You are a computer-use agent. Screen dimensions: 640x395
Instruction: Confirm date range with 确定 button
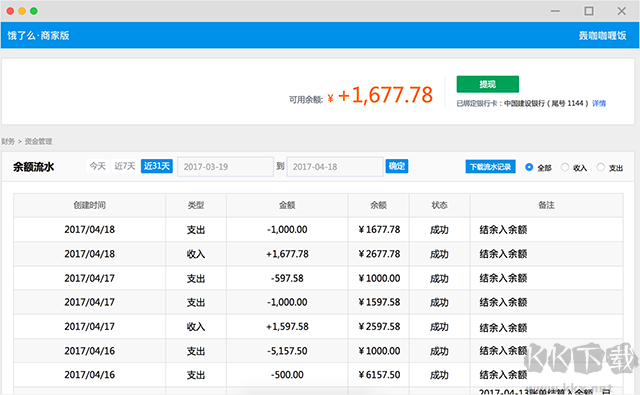coord(397,166)
